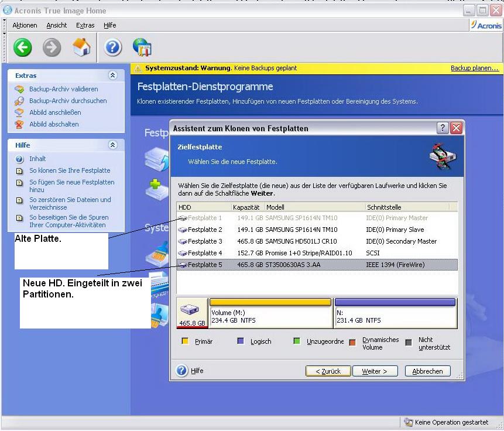The height and width of the screenshot is (431, 504).
Task: Open the Extras menu
Action: [x=85, y=25]
